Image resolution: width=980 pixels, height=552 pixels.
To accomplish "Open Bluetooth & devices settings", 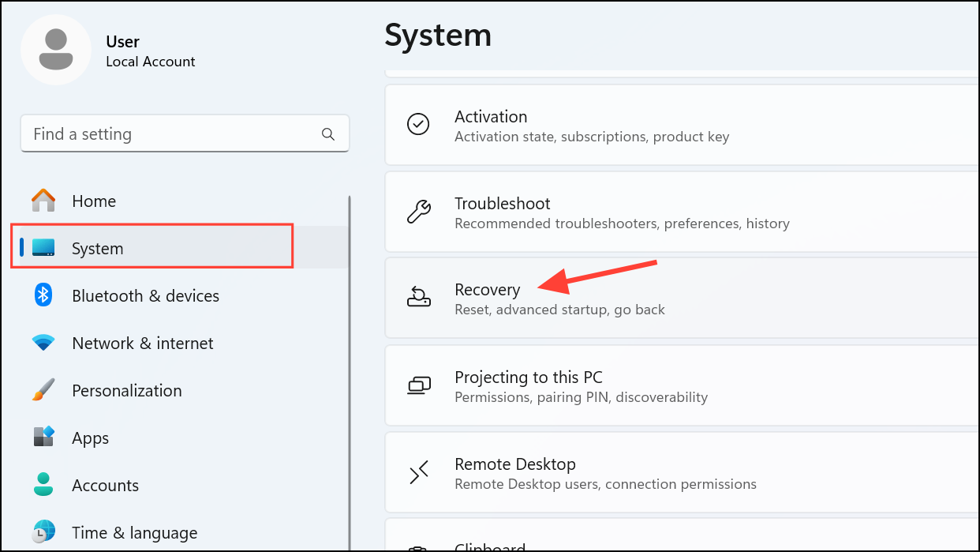I will (145, 295).
